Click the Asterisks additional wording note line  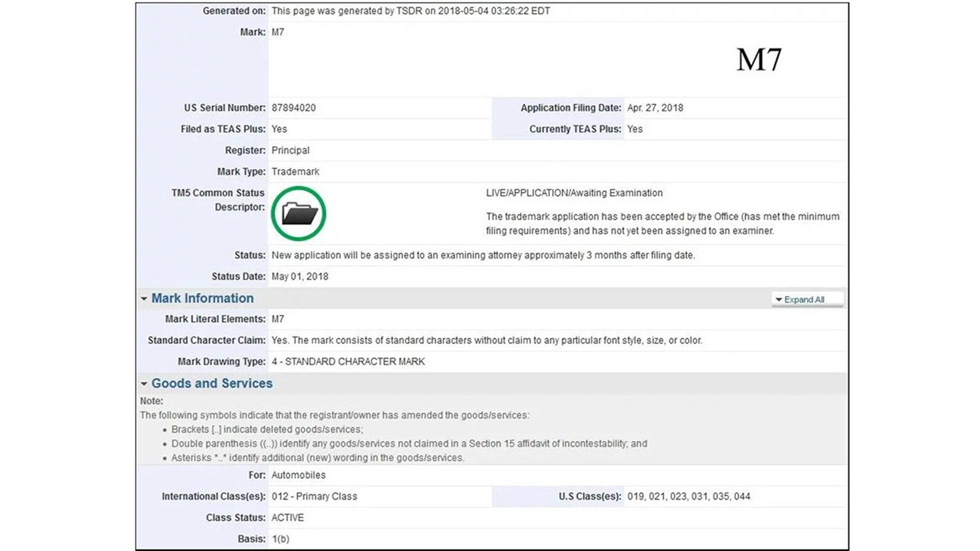click(317, 458)
